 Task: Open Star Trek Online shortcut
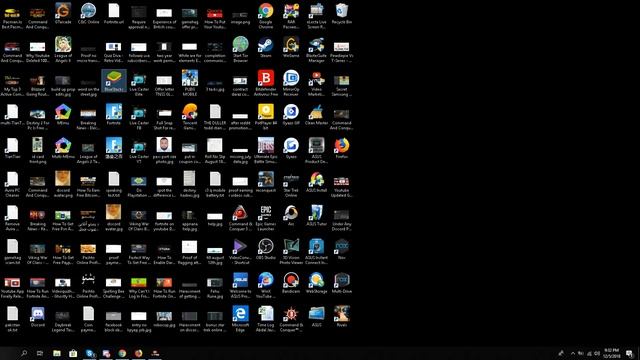point(291,184)
